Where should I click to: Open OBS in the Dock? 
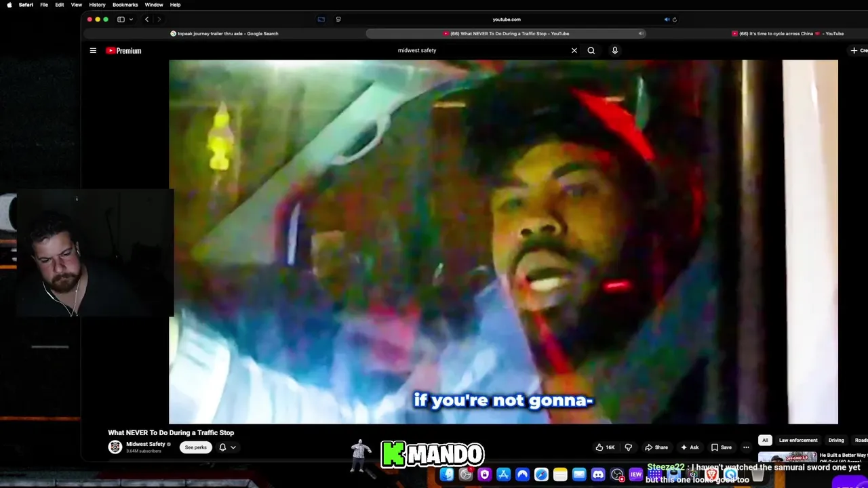(617, 474)
